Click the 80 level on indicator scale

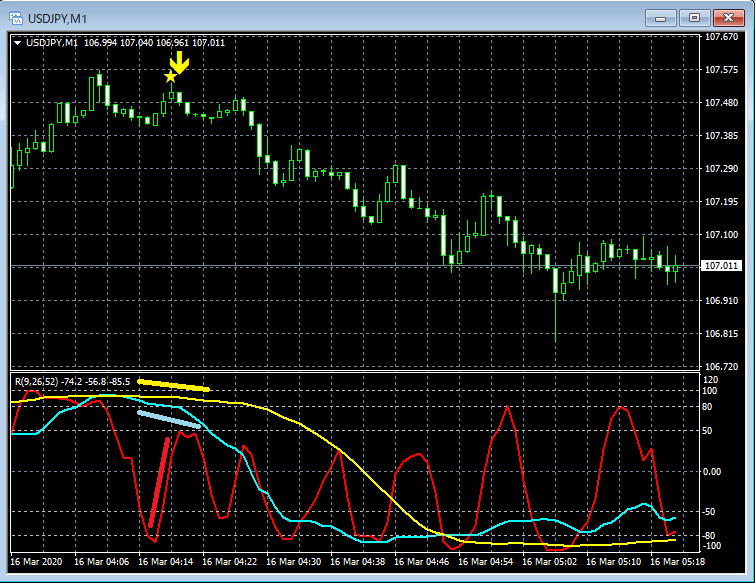707,407
